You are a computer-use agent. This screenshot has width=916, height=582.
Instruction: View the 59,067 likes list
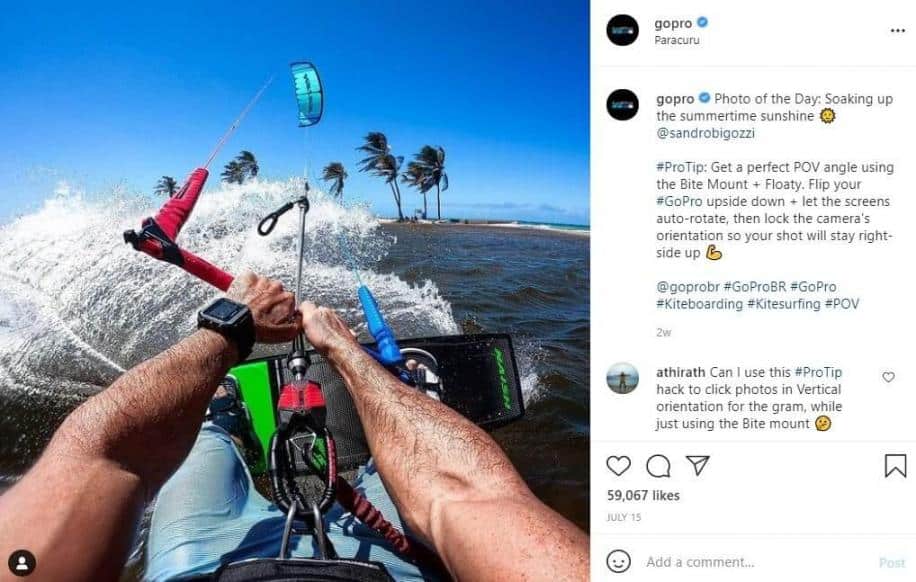tap(643, 496)
